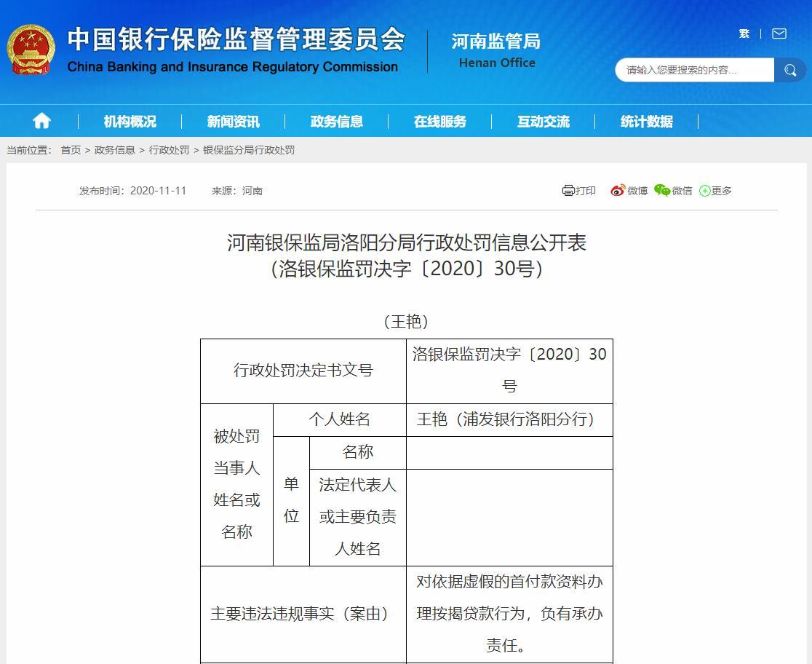The image size is (812, 664).
Task: Share to Weibo via the Weibo icon
Action: (x=617, y=191)
